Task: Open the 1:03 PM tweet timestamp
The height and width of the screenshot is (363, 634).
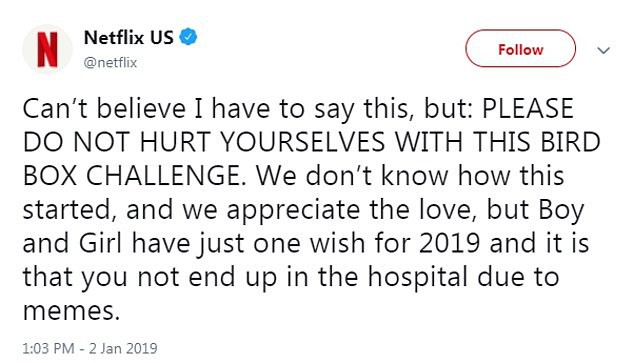Action: click(48, 348)
